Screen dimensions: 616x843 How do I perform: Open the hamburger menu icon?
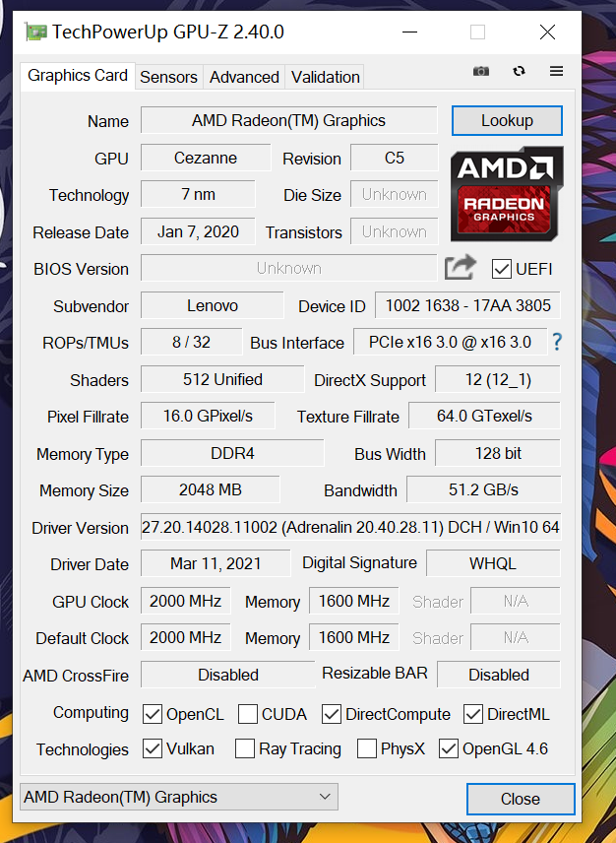click(x=556, y=71)
